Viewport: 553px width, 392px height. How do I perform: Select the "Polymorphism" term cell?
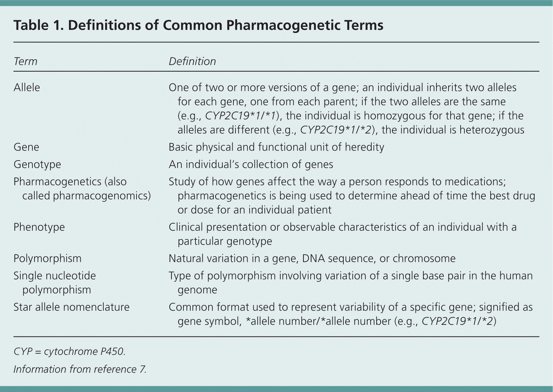pos(47,258)
